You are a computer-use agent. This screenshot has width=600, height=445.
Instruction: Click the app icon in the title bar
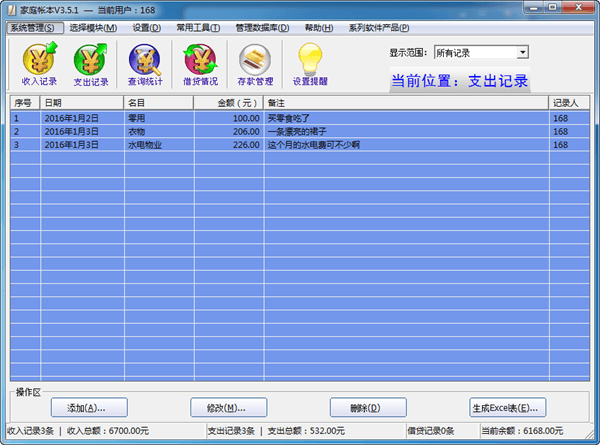tap(11, 10)
